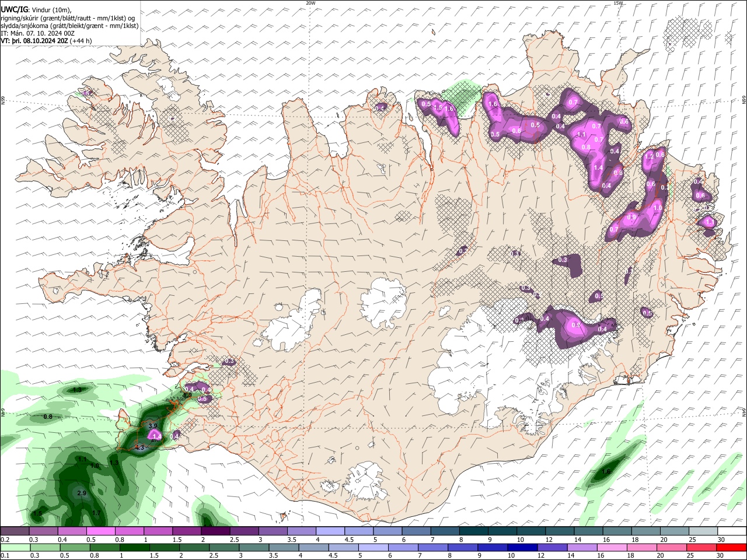This screenshot has height=560, width=747.
Task: Click the 30 label on top scale
Action: 721,540
